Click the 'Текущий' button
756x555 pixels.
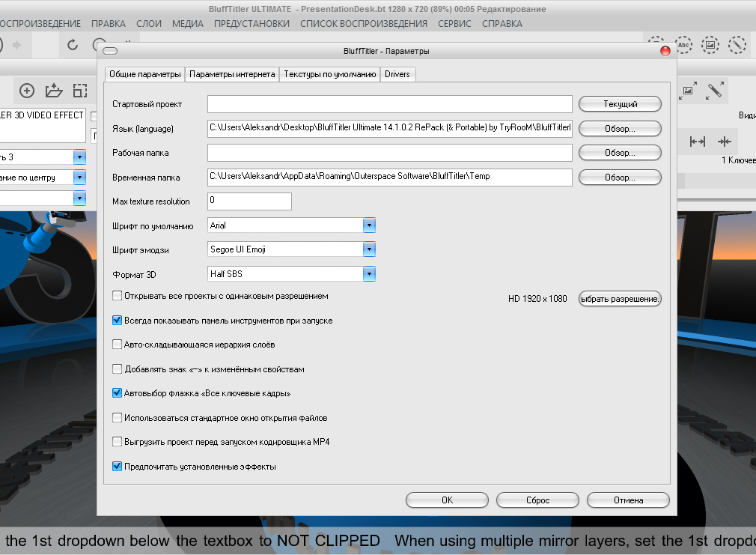click(620, 104)
